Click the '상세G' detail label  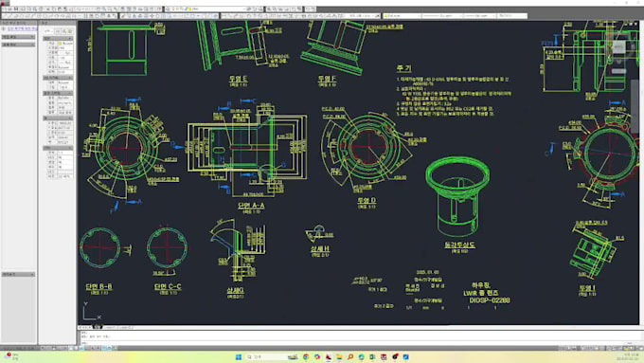235,290
